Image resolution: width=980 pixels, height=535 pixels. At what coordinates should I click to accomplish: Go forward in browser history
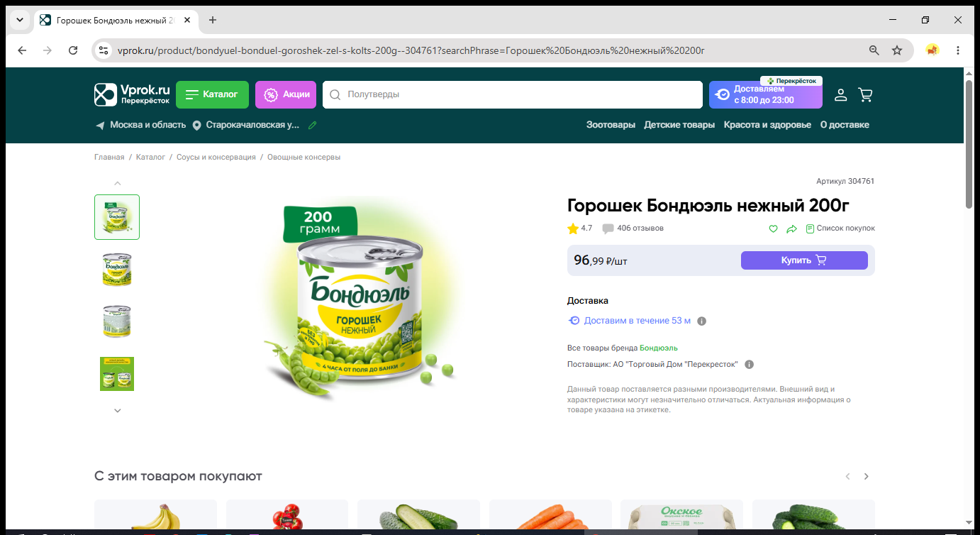pos(48,50)
